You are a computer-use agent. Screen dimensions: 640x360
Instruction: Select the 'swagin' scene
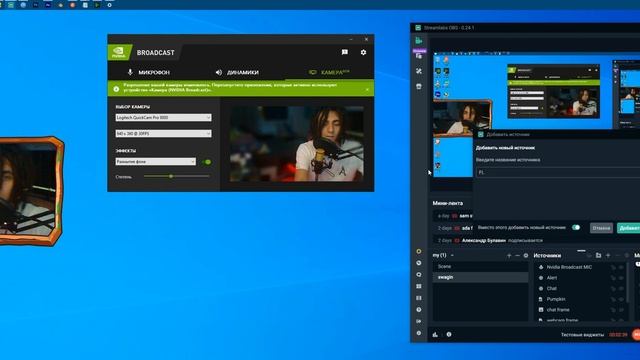coord(480,277)
